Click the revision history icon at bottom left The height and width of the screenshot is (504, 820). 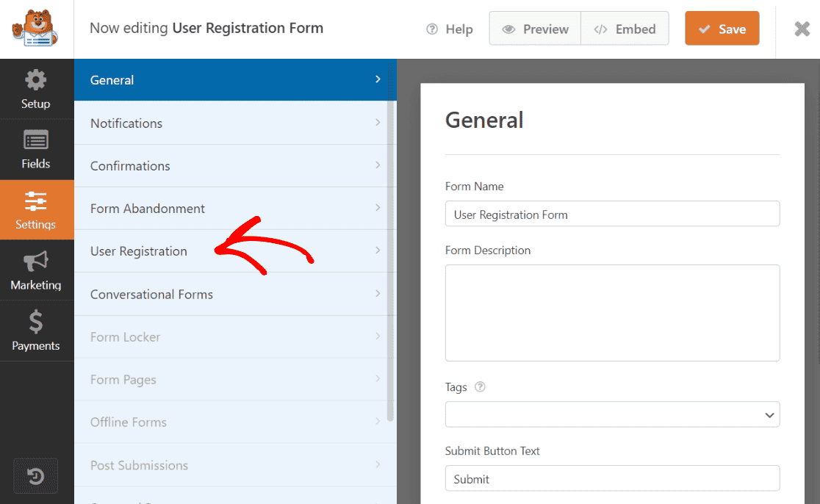36,475
